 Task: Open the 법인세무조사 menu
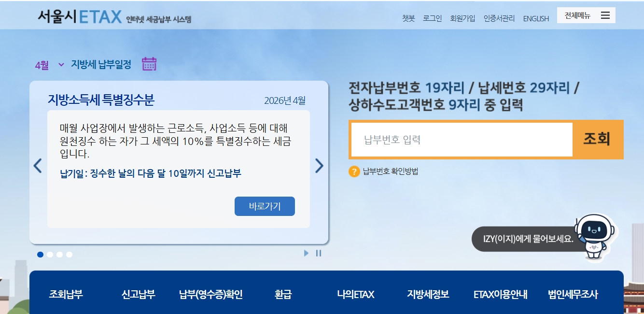[x=573, y=294]
